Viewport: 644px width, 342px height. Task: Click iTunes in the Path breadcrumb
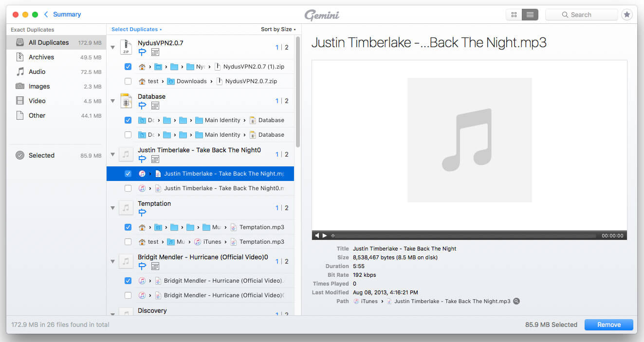click(x=369, y=301)
